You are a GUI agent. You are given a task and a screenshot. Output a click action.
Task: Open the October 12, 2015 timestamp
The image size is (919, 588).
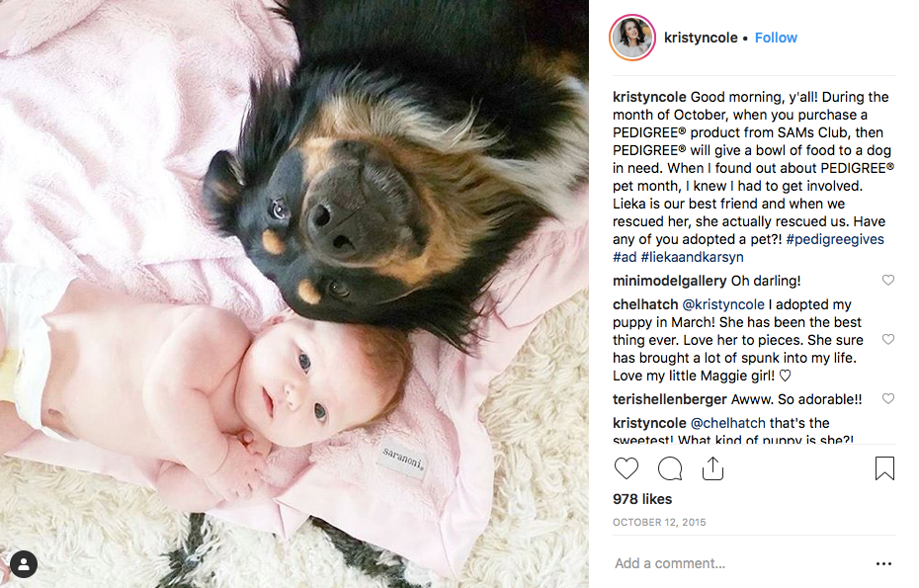click(x=659, y=522)
